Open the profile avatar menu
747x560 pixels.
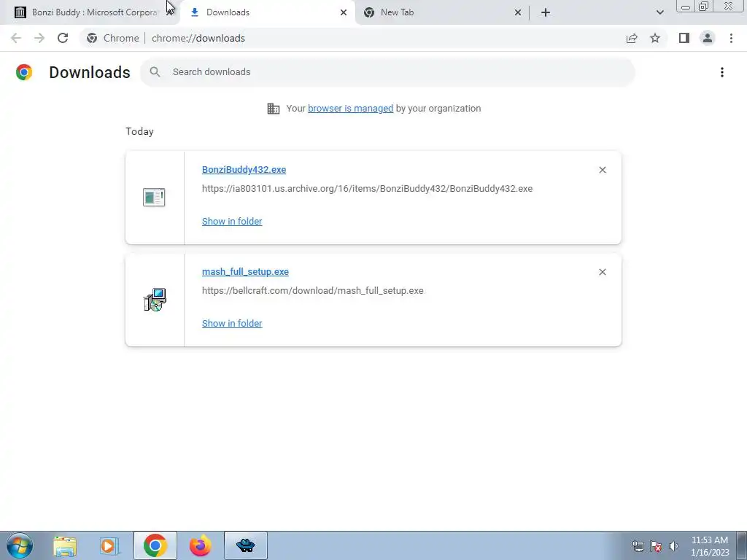tap(708, 38)
